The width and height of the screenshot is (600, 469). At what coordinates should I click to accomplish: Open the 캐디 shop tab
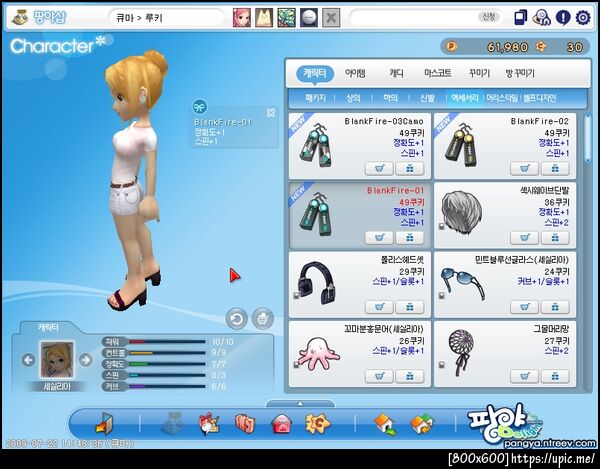[x=396, y=73]
